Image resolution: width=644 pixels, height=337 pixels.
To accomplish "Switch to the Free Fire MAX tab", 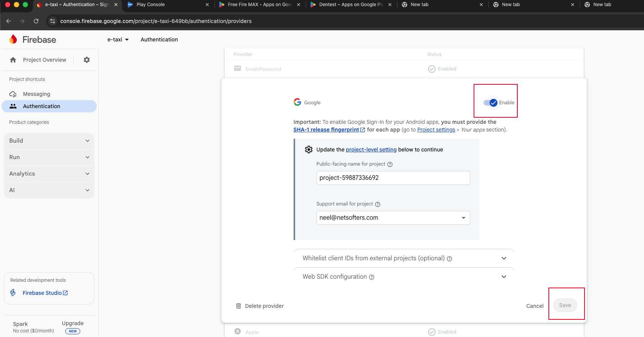I will (x=259, y=5).
